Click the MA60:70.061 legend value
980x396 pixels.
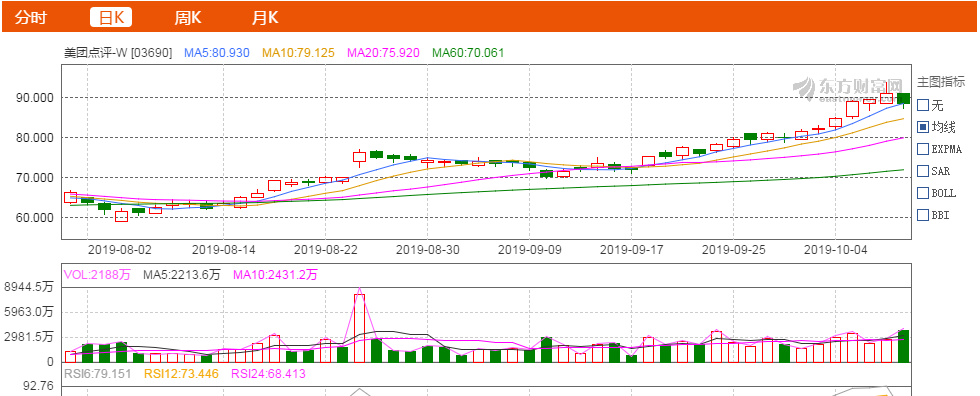468,53
